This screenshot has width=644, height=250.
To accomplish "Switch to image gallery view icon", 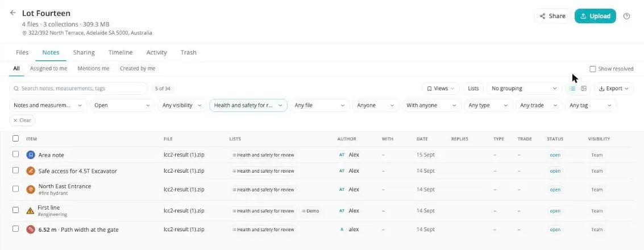I will point(584,88).
